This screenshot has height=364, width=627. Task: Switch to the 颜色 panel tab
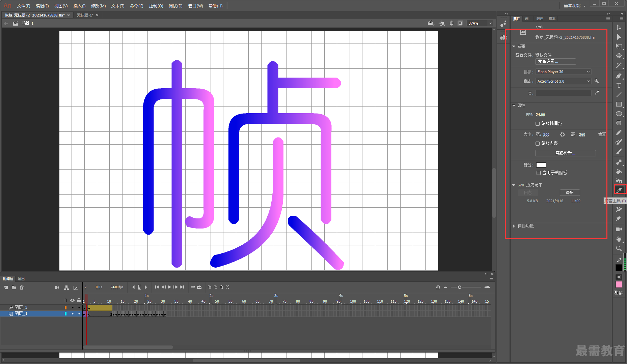(540, 19)
